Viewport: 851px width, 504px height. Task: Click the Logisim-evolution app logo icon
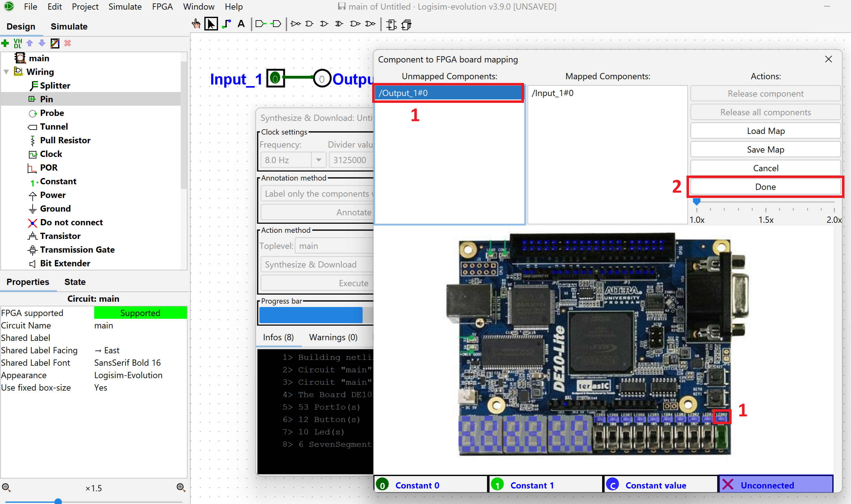pos(9,6)
